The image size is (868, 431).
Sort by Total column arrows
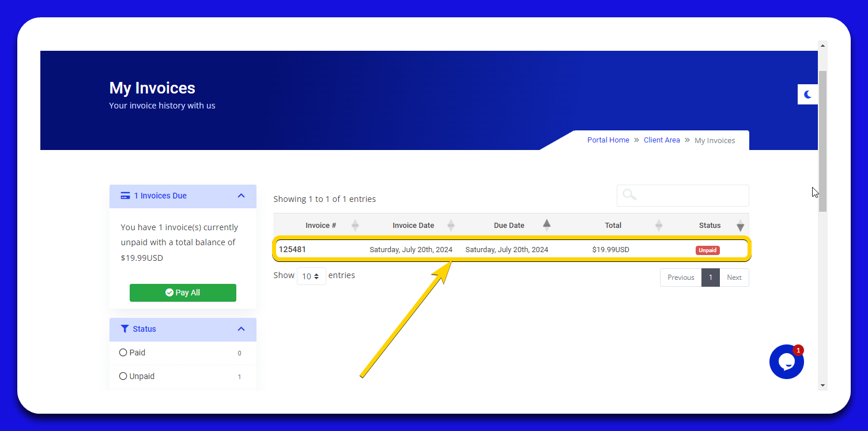pyautogui.click(x=659, y=226)
